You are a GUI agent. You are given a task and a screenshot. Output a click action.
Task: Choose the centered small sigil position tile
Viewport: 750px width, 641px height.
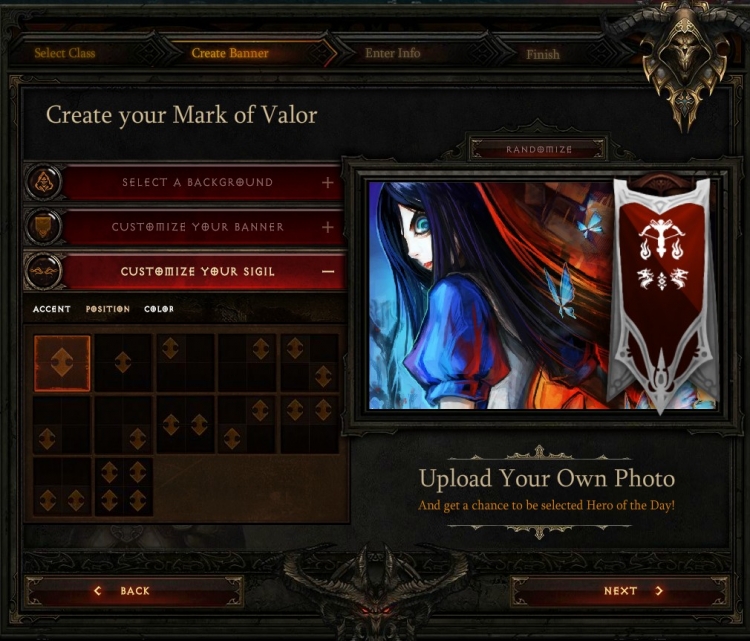pos(123,363)
